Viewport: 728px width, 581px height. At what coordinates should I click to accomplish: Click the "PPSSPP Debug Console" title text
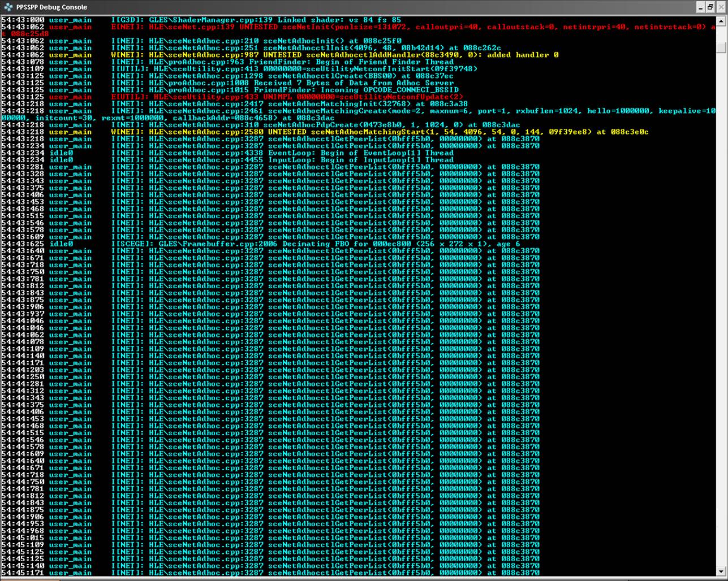[x=51, y=7]
